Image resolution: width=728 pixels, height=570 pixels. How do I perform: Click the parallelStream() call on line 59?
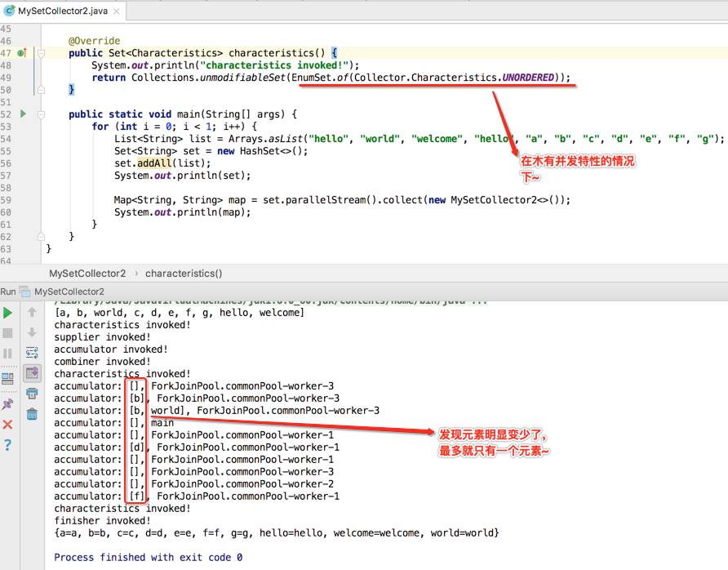(331, 200)
